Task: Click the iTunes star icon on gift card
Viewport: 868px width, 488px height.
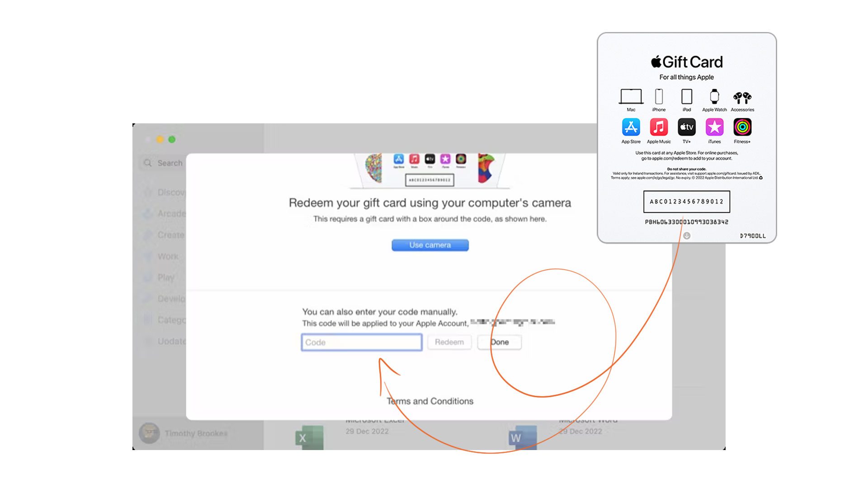Action: point(714,127)
